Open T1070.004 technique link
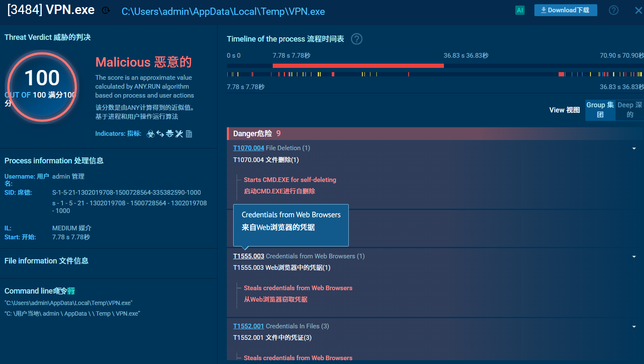This screenshot has height=364, width=644. click(x=249, y=148)
